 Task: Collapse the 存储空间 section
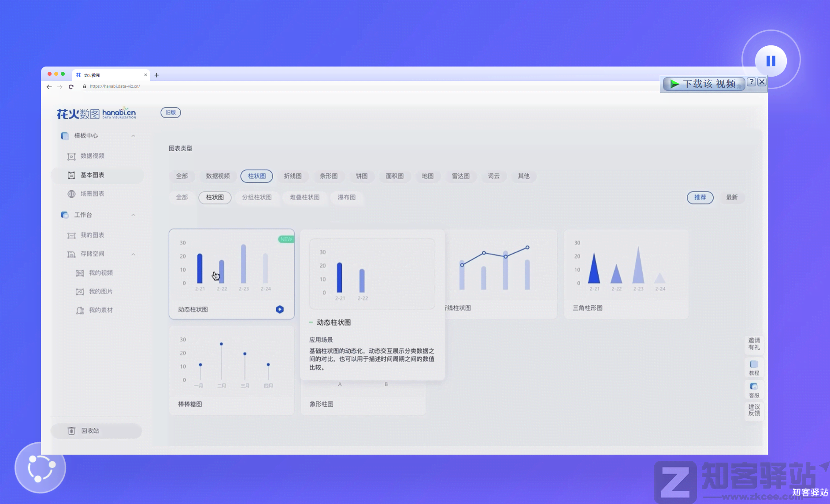(133, 254)
